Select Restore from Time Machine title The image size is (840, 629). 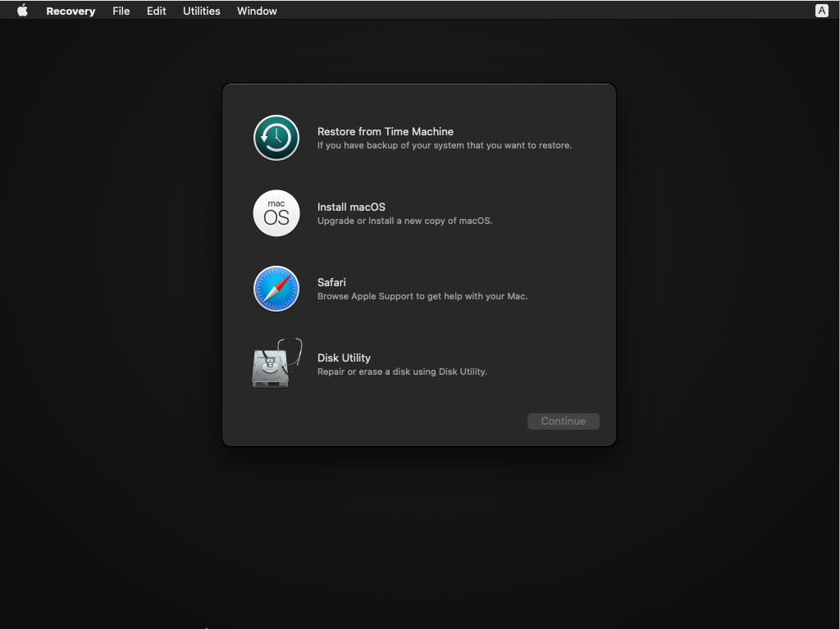click(386, 131)
